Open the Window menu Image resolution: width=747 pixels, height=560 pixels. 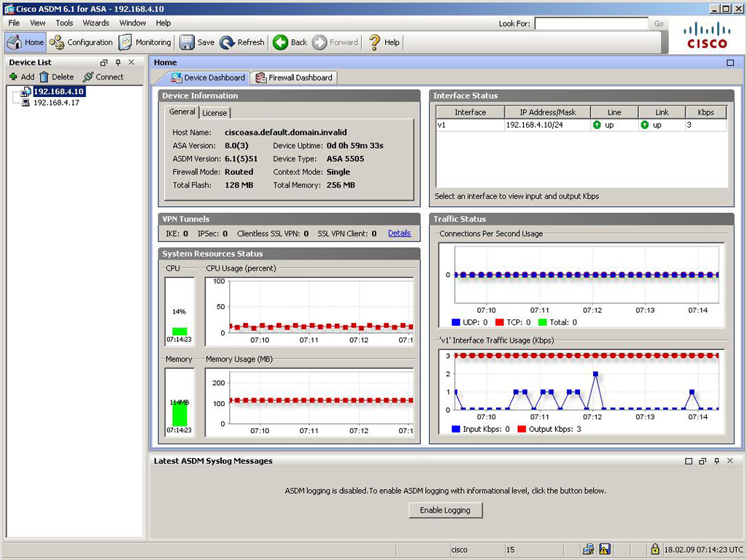133,23
